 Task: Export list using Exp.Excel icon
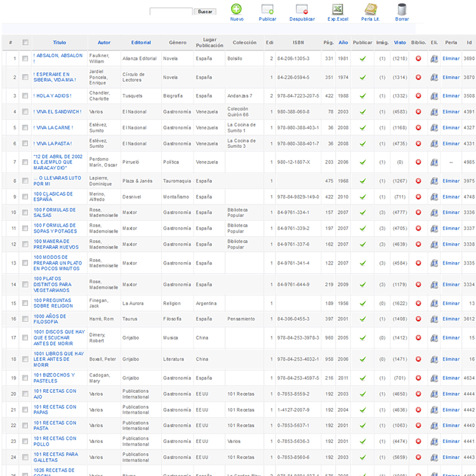(338, 10)
